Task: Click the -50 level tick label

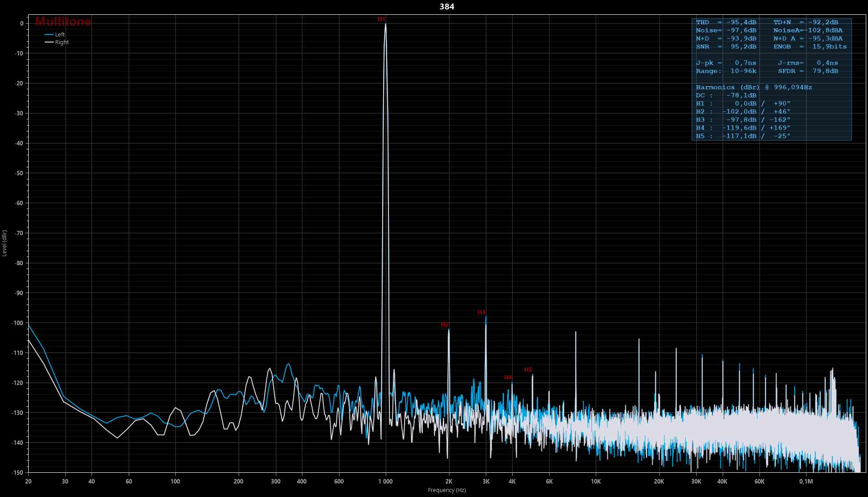Action: coord(19,173)
